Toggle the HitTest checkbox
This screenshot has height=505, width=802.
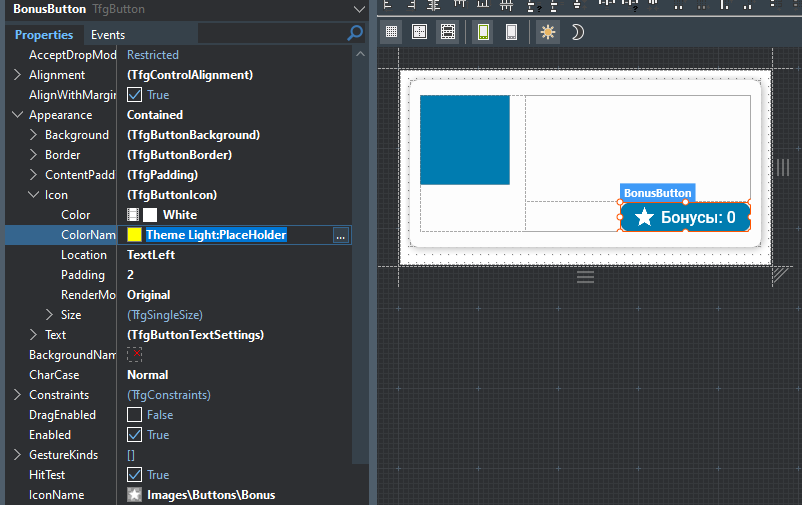pos(134,475)
